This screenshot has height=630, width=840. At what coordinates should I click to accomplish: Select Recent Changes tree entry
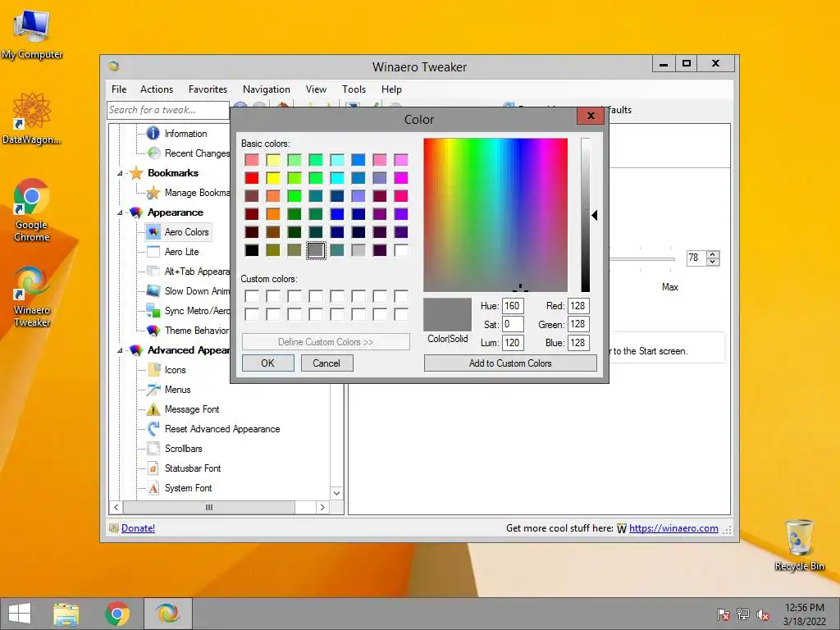pyautogui.click(x=197, y=153)
